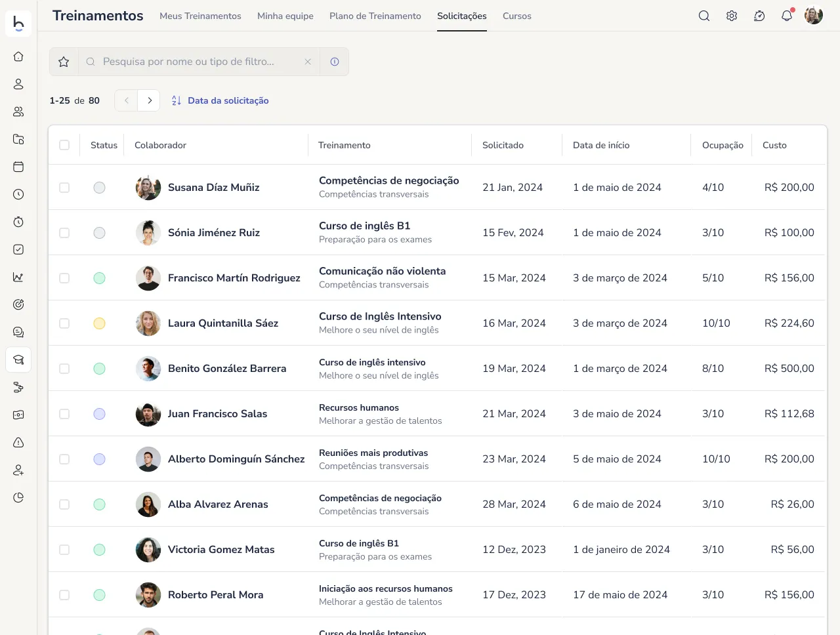840x635 pixels.
Task: Click the blue status dot for Juan Francisco Salas
Action: (99, 414)
